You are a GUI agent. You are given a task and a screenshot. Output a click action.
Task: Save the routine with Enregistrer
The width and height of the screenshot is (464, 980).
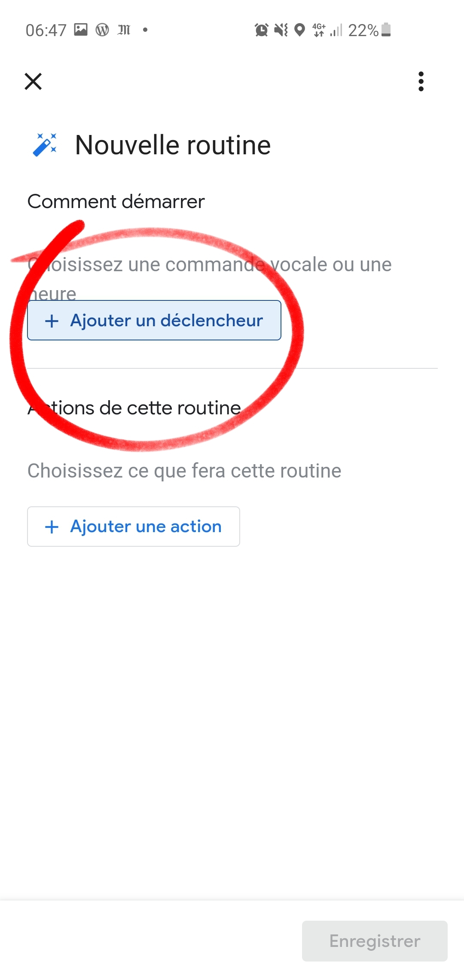coord(375,941)
